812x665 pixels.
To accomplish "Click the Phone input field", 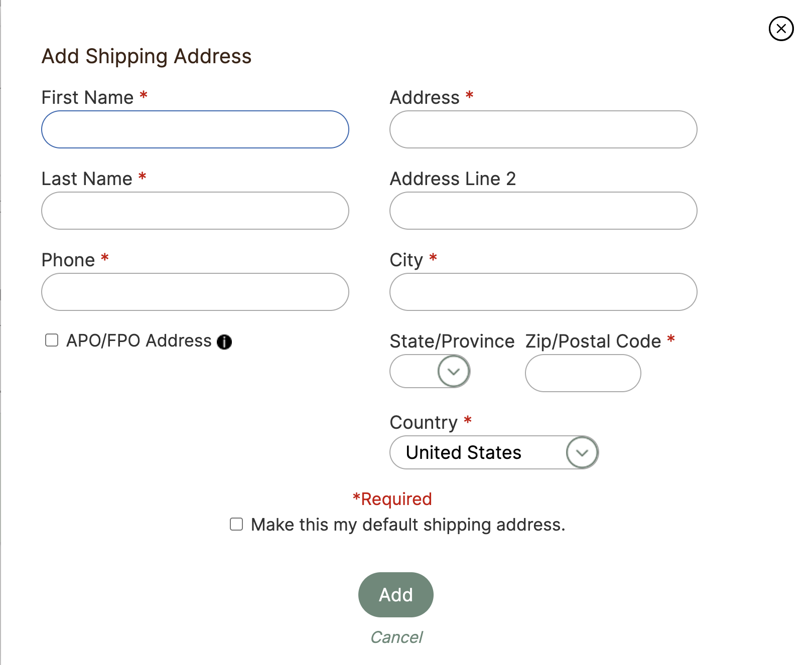I will (x=195, y=292).
